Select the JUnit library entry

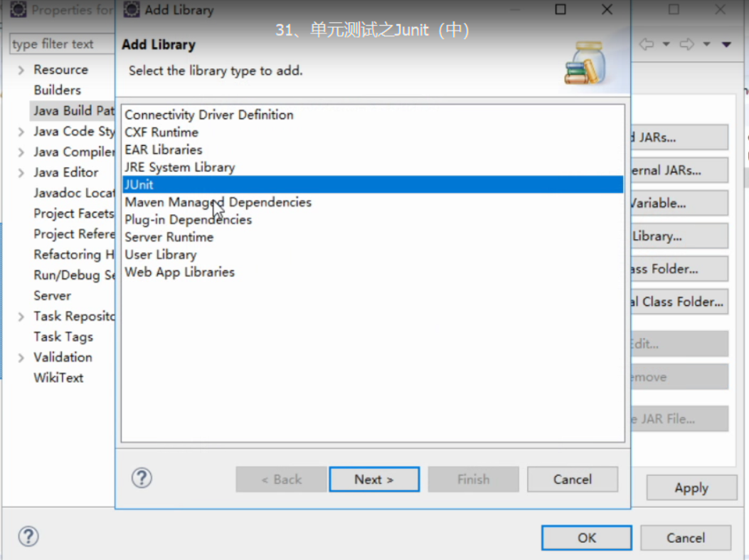[x=373, y=184]
